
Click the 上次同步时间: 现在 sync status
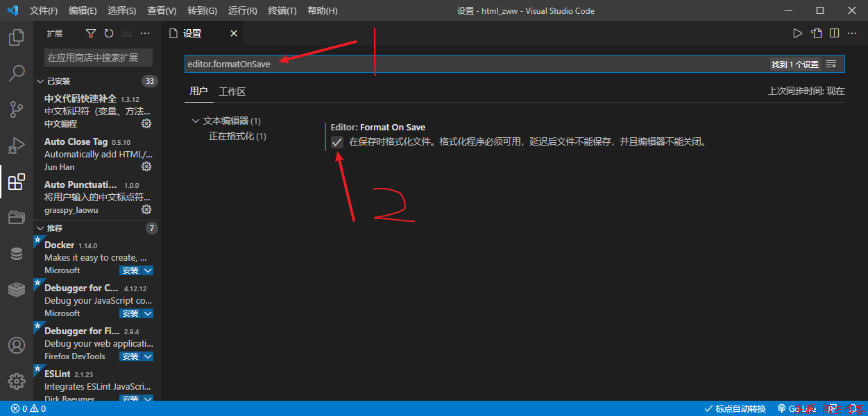coord(806,91)
